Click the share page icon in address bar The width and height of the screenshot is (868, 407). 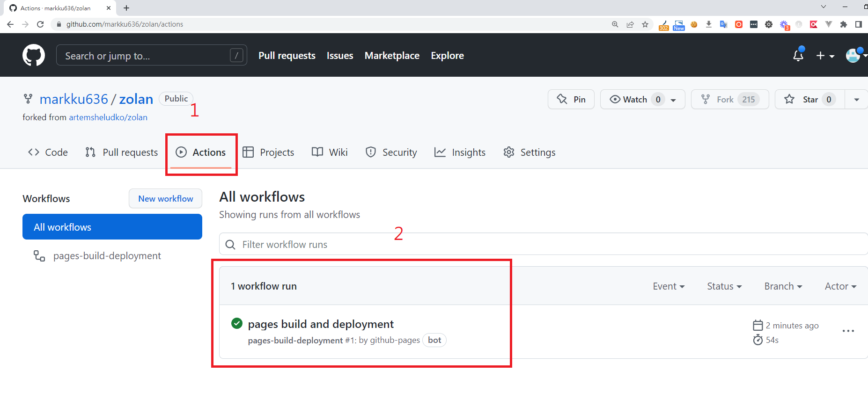click(x=630, y=24)
